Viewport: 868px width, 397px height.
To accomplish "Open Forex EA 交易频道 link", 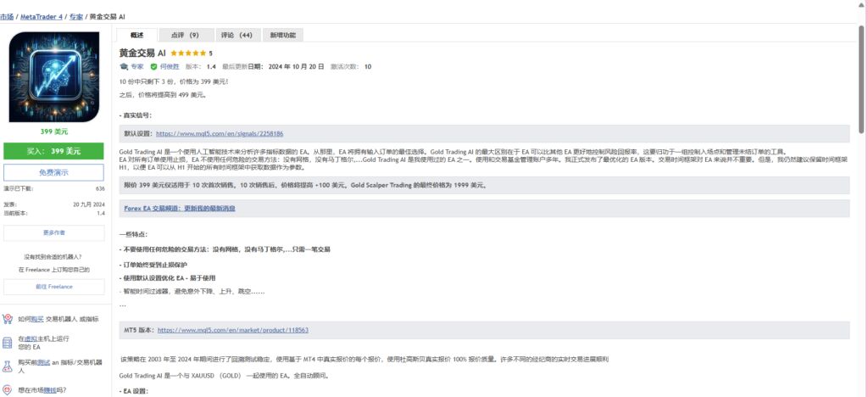I will pyautogui.click(x=180, y=208).
